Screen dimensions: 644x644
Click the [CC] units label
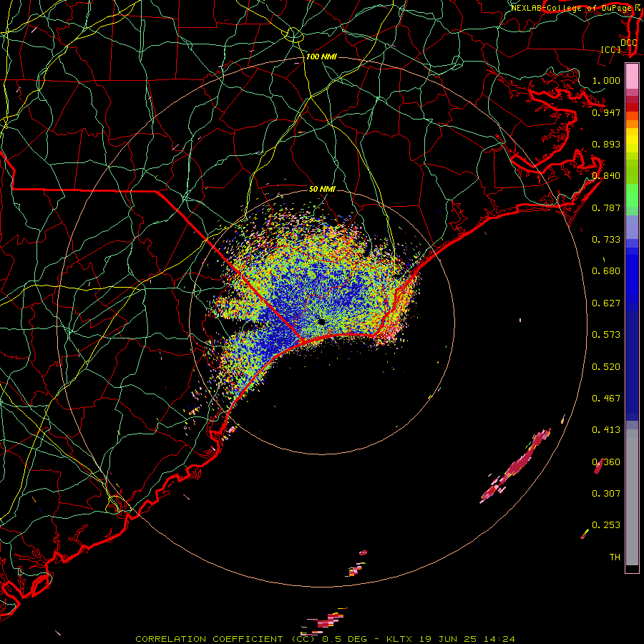[611, 49]
